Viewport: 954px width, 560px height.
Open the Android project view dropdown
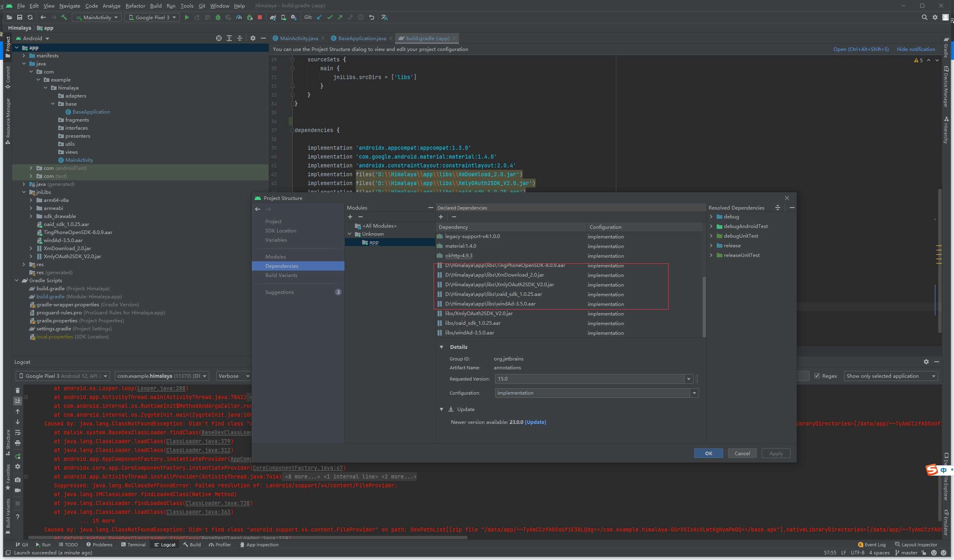pos(33,38)
